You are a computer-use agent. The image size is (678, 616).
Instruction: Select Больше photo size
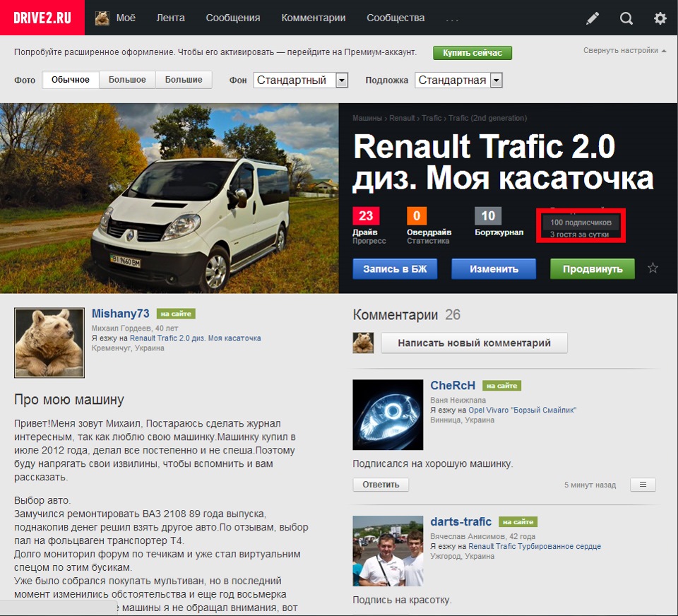pyautogui.click(x=184, y=80)
